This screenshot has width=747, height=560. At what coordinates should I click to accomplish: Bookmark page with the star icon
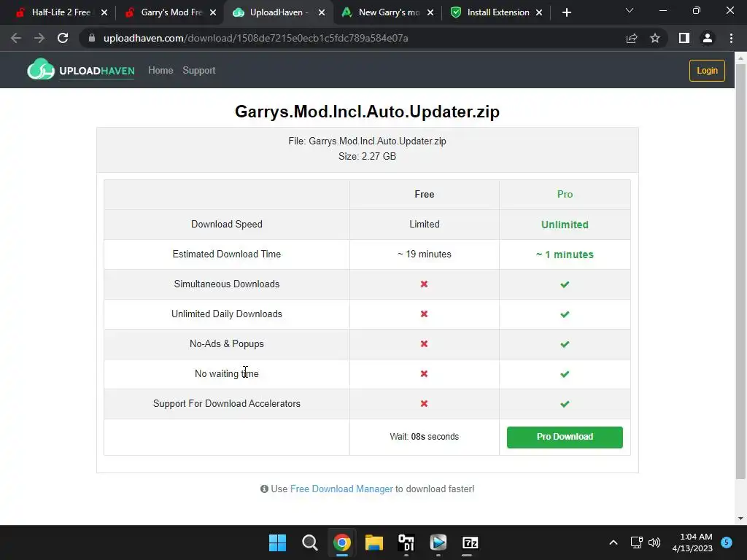point(655,38)
